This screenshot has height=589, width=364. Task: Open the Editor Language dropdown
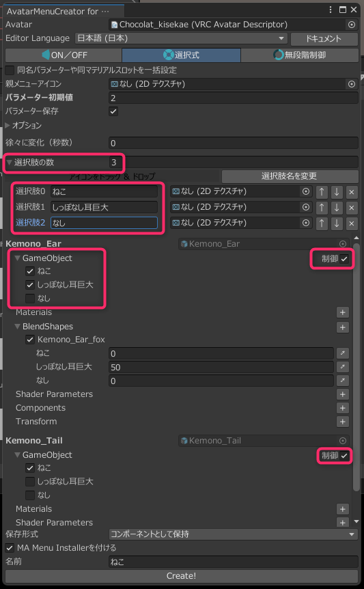[181, 38]
